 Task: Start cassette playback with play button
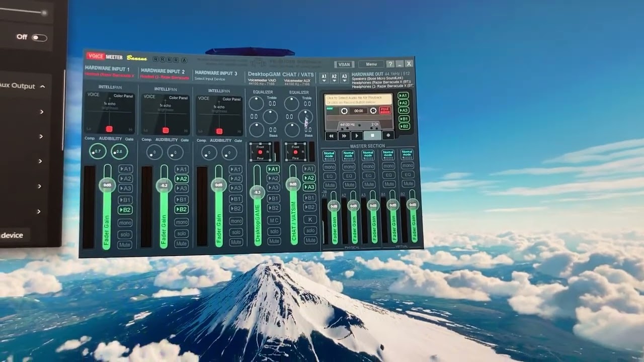358,136
